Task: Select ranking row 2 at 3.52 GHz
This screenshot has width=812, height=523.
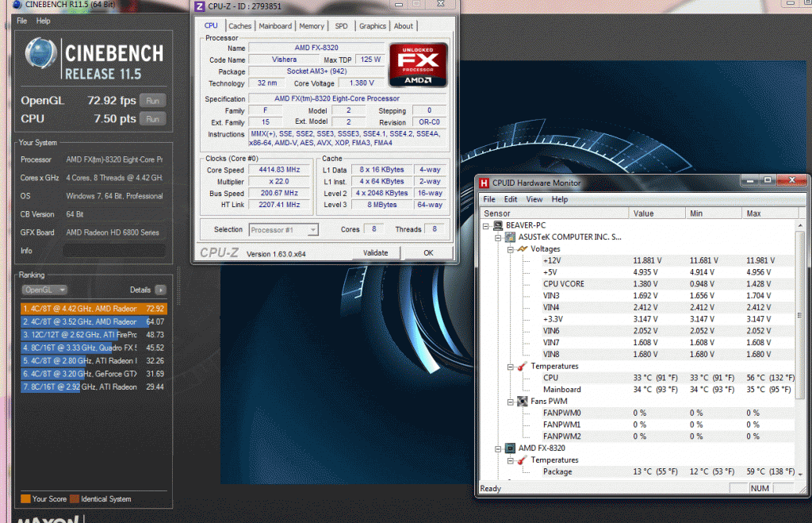Action: 94,321
